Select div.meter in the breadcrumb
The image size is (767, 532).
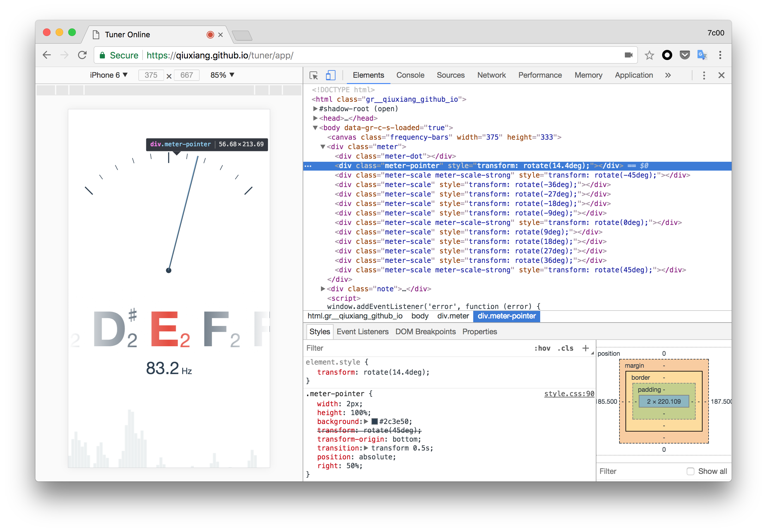(453, 316)
